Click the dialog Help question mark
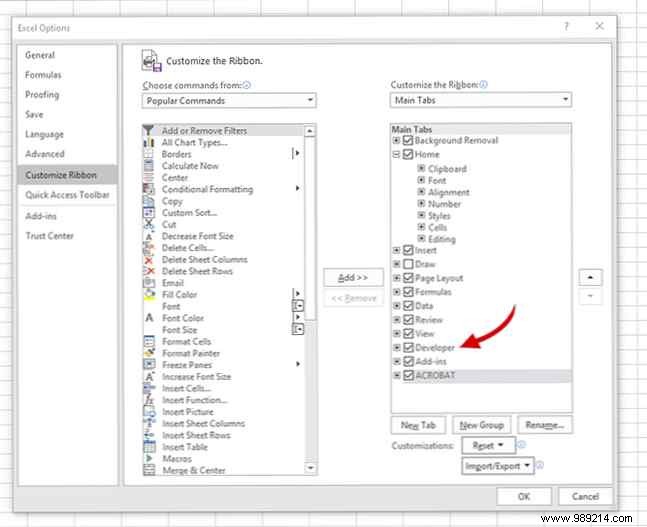647x527 pixels. (x=566, y=27)
